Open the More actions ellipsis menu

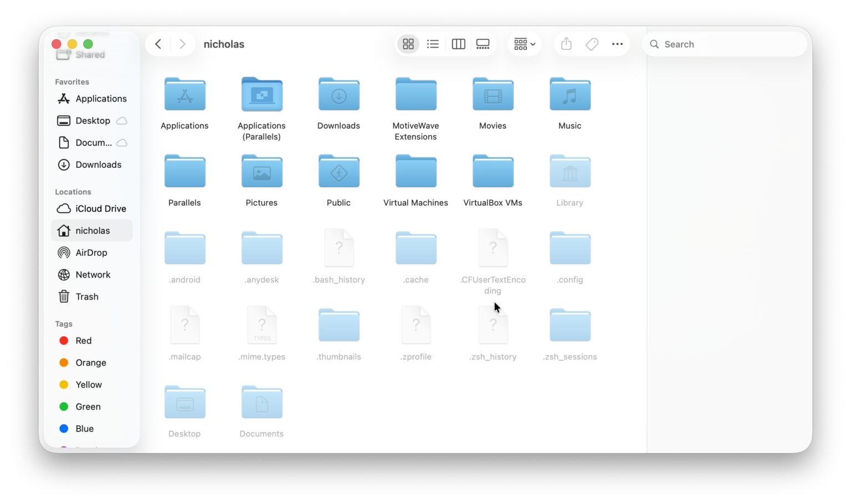click(617, 44)
